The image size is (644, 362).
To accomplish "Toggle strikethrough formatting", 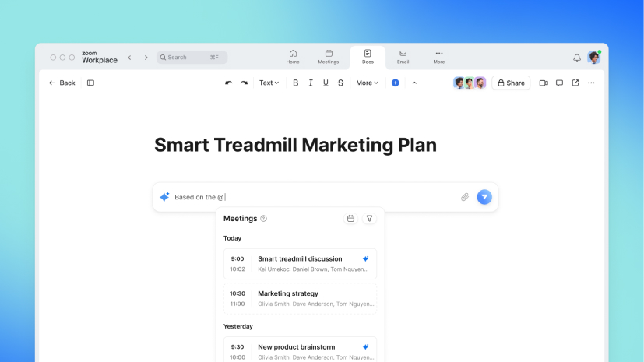I will [340, 83].
